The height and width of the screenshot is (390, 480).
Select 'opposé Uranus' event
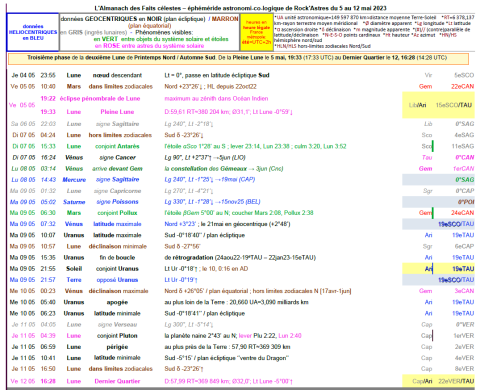coord(117,280)
